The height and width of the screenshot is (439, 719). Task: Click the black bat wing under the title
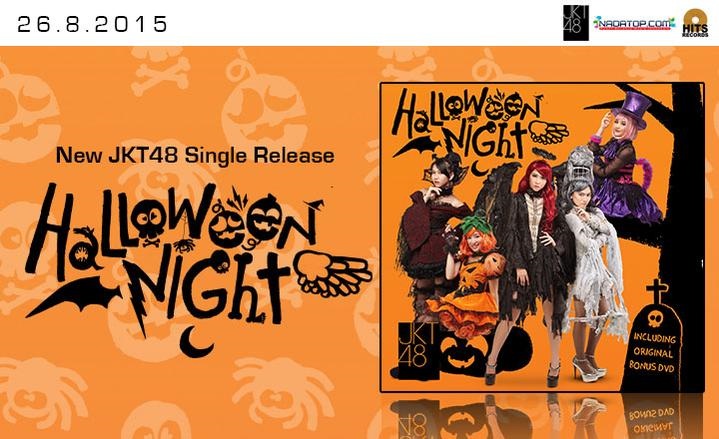click(x=73, y=295)
